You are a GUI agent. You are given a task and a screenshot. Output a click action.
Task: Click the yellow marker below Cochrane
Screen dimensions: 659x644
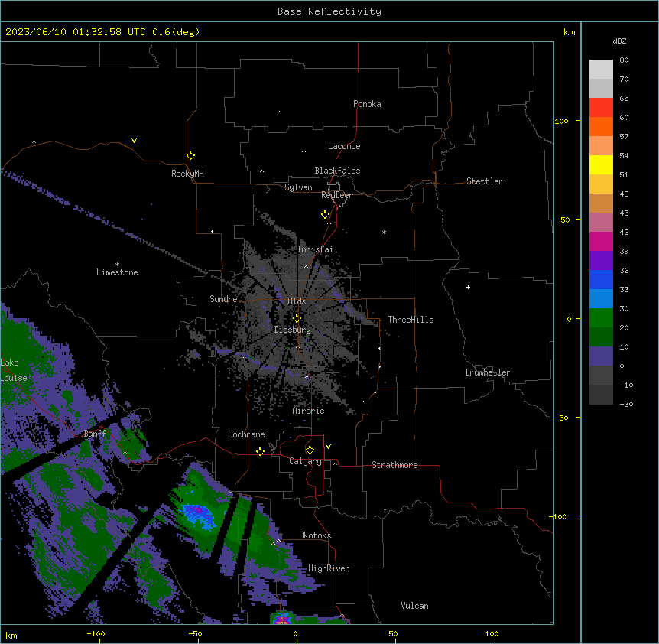pyautogui.click(x=260, y=451)
